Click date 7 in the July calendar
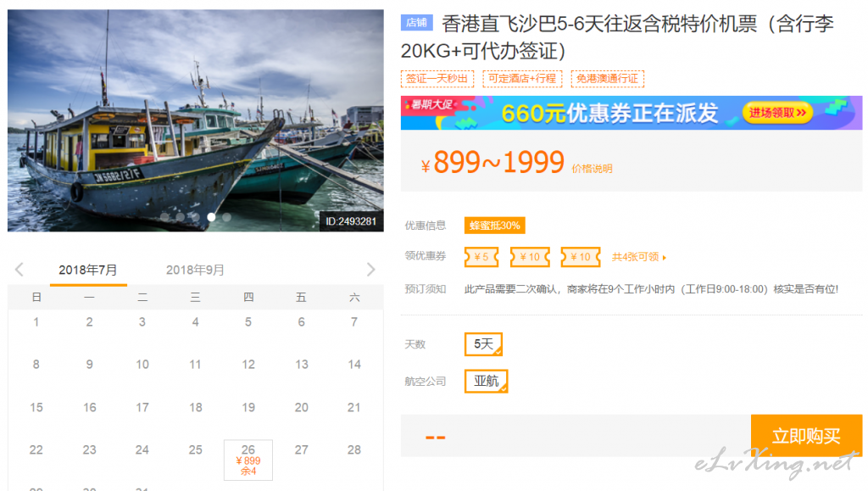The image size is (868, 491). pos(354,322)
